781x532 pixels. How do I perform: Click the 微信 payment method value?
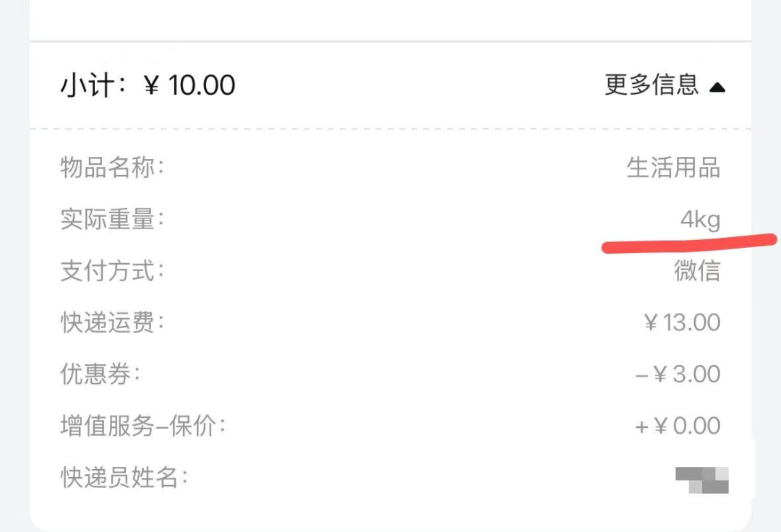point(697,272)
